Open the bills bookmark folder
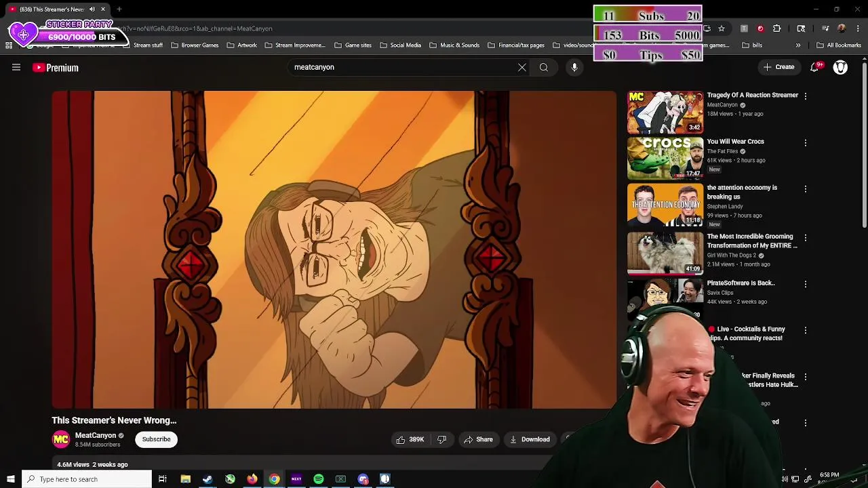The image size is (868, 488). tap(752, 45)
